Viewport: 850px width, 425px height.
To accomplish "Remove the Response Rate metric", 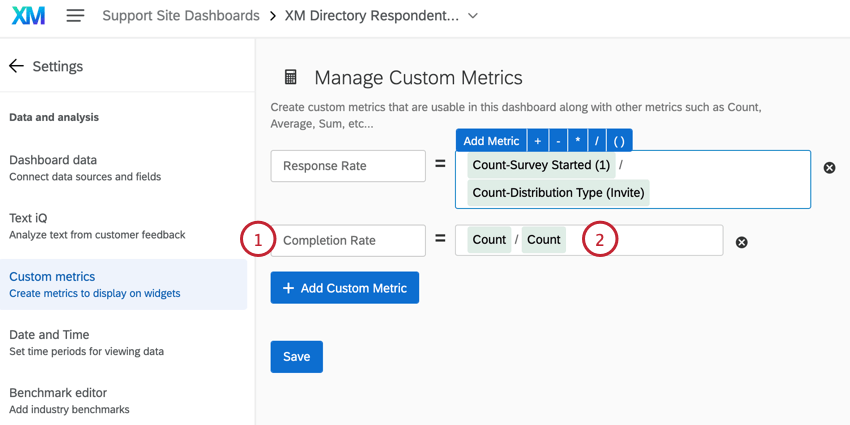I will coord(829,168).
